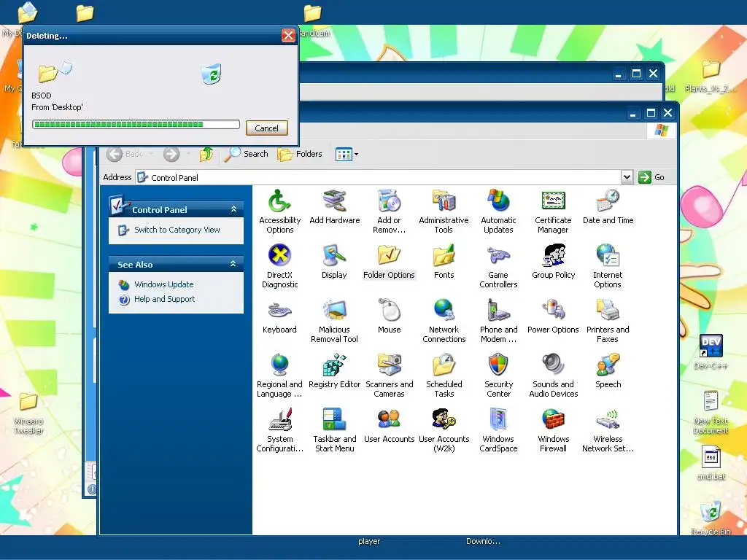Open Help and Support link
747x560 pixels.
click(x=164, y=299)
